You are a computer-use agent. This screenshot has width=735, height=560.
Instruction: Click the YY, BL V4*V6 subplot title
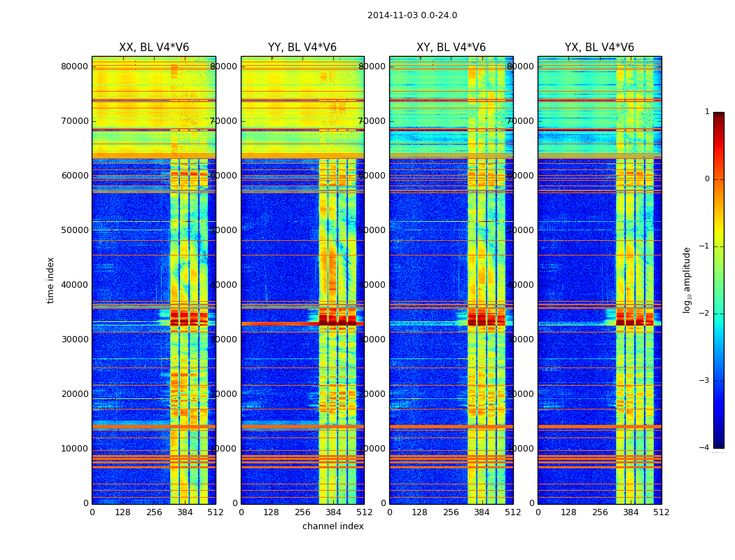302,48
